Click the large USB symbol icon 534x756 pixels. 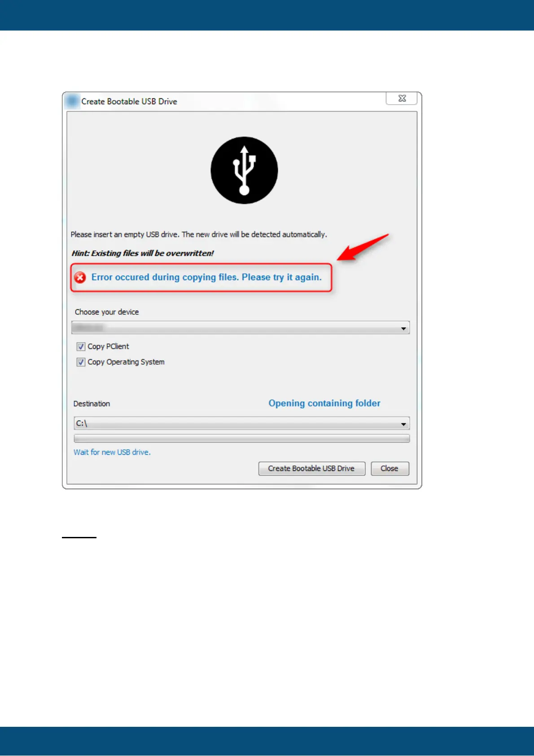pyautogui.click(x=244, y=170)
